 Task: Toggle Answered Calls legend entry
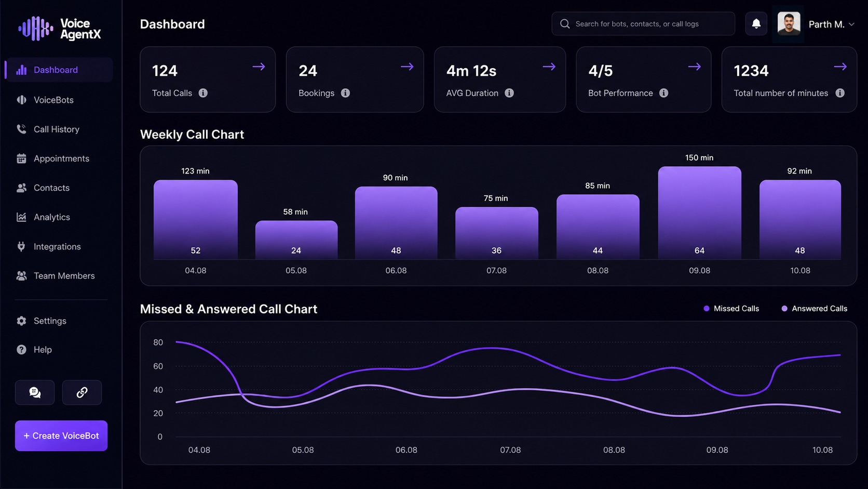pos(814,309)
